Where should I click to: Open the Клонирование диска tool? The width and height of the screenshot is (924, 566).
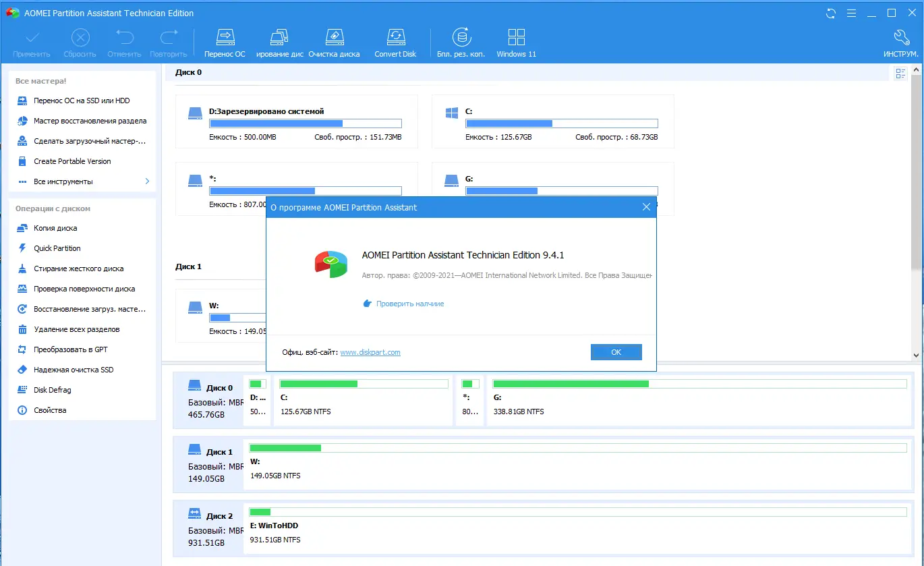[279, 40]
